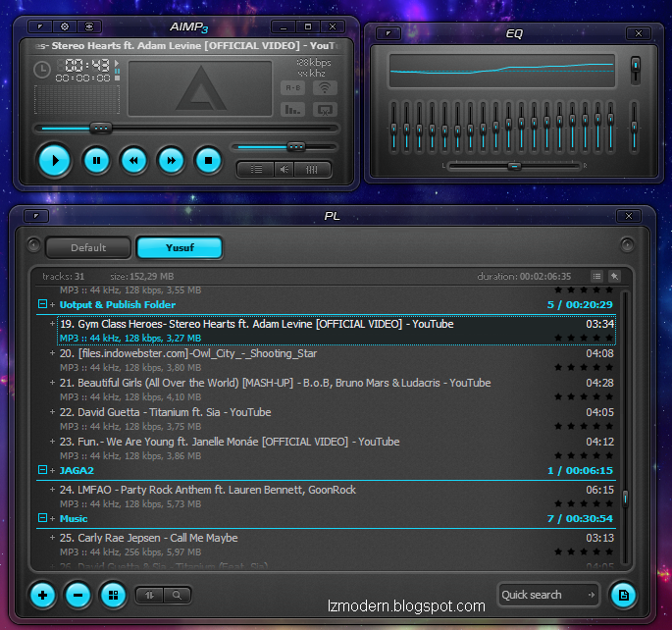Click the utilities icon next to gear
This screenshot has height=630, width=672.
coord(89,26)
